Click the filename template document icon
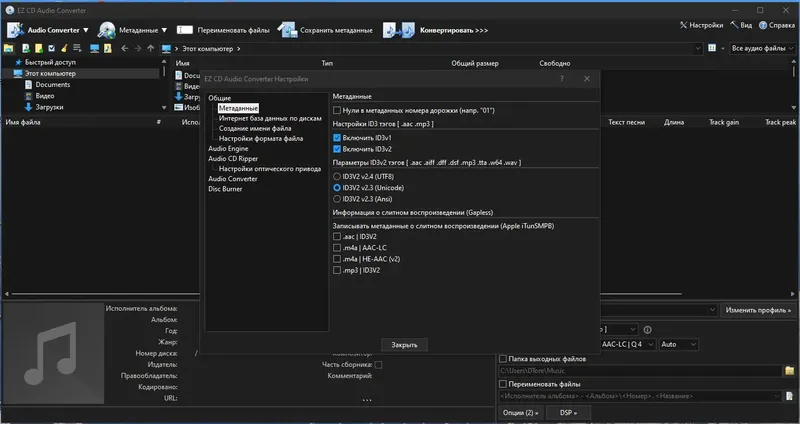 [790, 396]
